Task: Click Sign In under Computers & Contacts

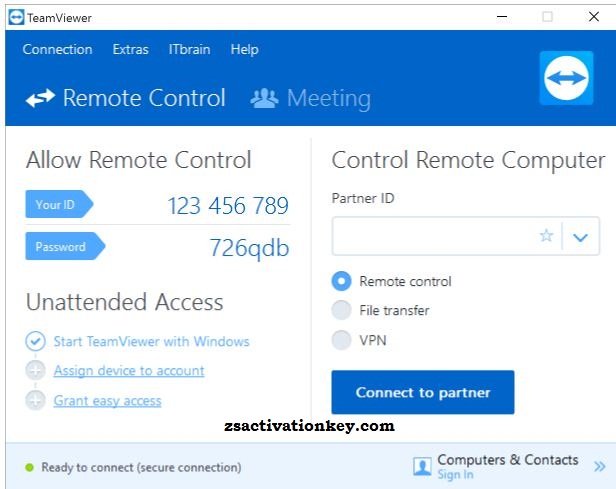Action: coord(455,474)
